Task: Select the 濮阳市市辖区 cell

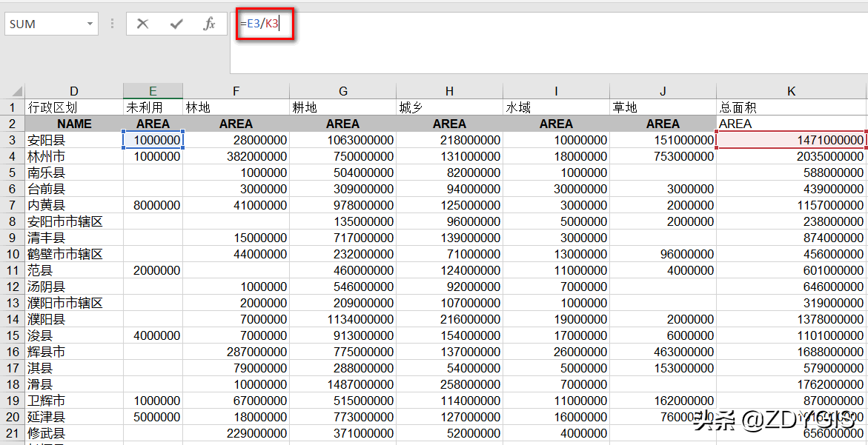Action: (x=74, y=303)
